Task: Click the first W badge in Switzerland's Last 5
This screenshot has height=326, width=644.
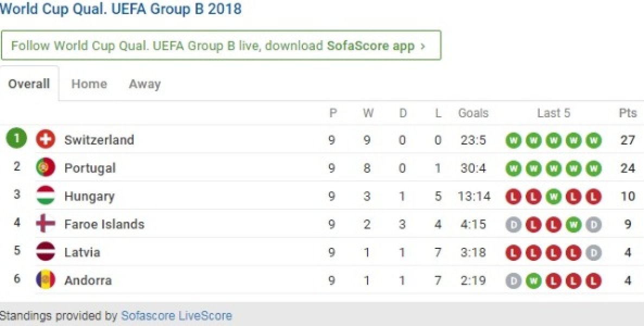Action: tap(513, 140)
